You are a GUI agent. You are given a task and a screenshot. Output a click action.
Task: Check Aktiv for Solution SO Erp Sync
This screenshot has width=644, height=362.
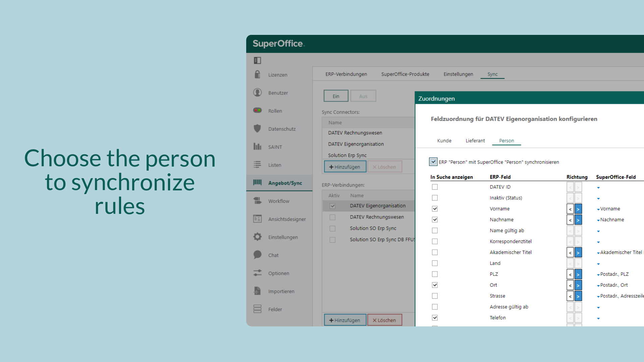332,228
